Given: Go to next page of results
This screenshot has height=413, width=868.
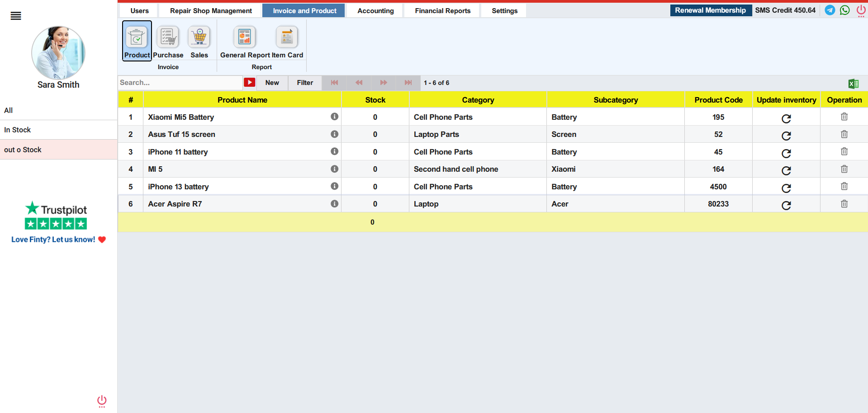Looking at the screenshot, I should (x=384, y=83).
